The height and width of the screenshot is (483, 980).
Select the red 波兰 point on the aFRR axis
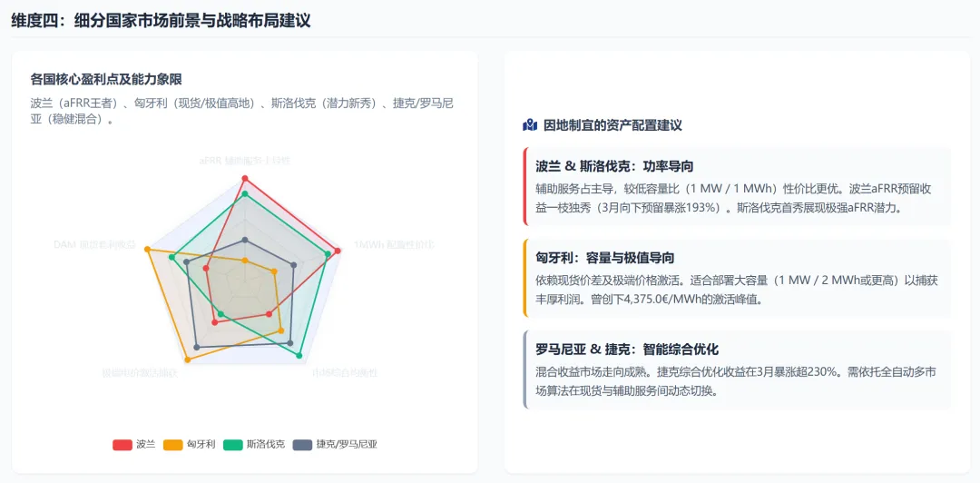pos(245,179)
